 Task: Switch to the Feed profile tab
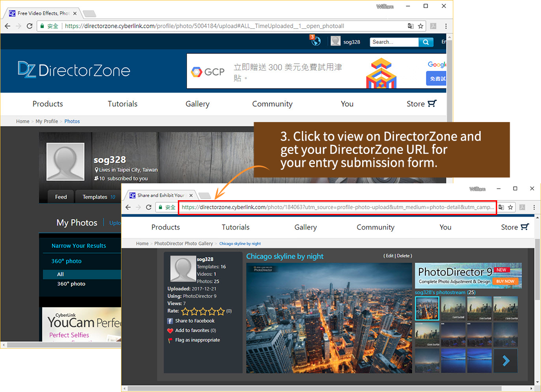click(x=61, y=197)
